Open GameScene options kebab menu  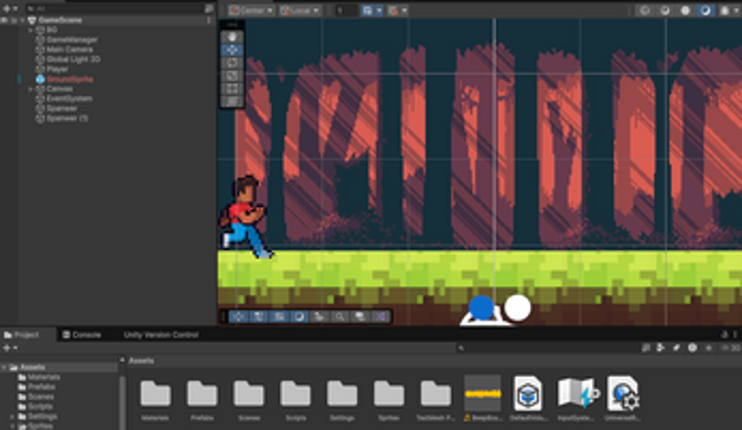click(209, 20)
